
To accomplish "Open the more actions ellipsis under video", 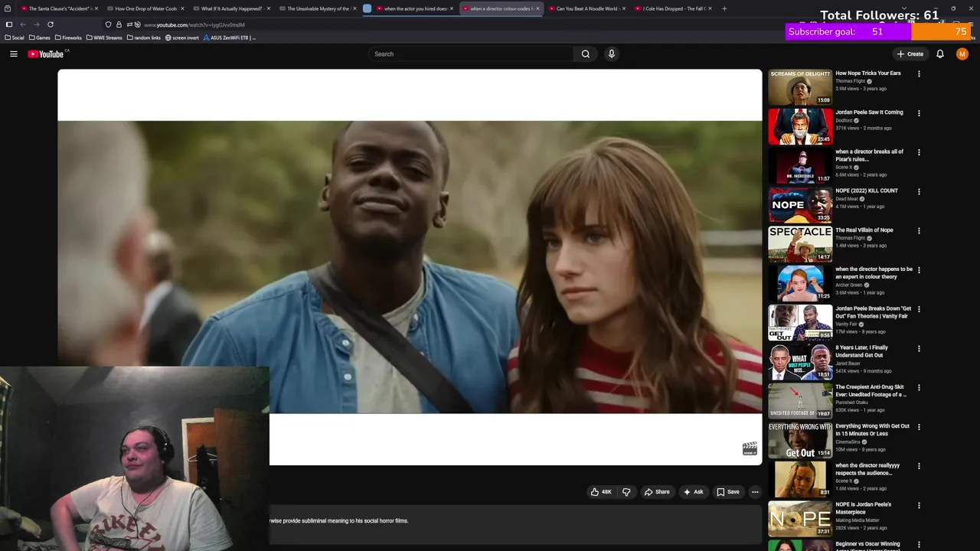I will coord(755,492).
